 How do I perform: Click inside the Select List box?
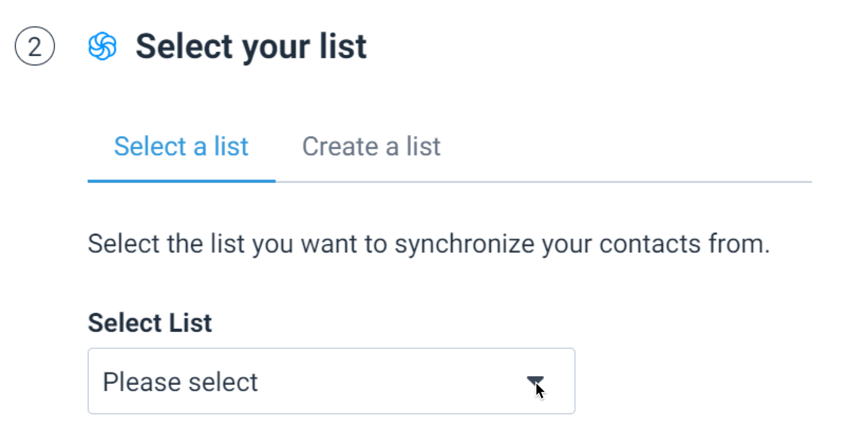point(331,381)
